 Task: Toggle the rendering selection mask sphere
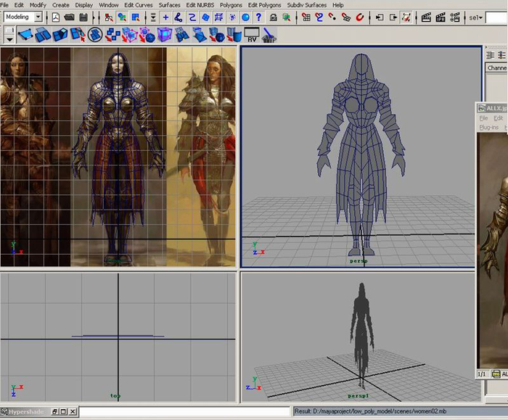pyautogui.click(x=245, y=17)
